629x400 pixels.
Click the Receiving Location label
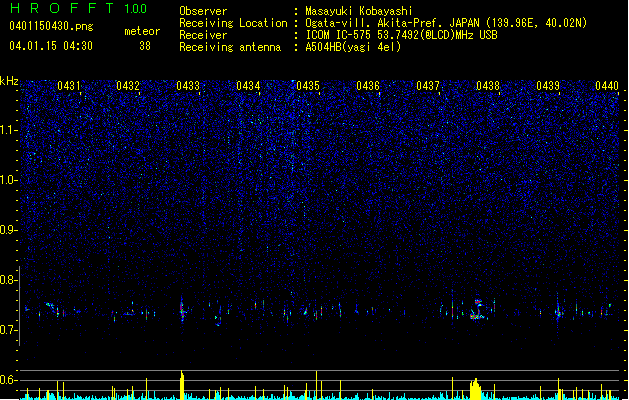coord(233,23)
